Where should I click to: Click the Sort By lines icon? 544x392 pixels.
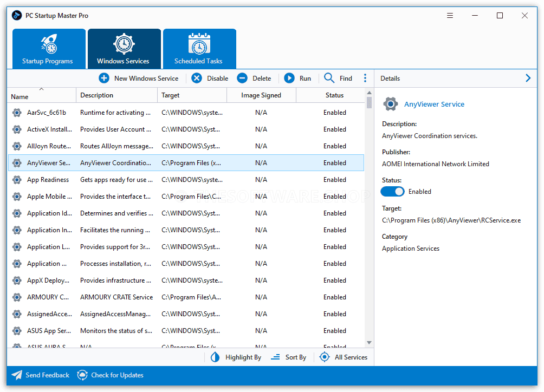tap(275, 357)
